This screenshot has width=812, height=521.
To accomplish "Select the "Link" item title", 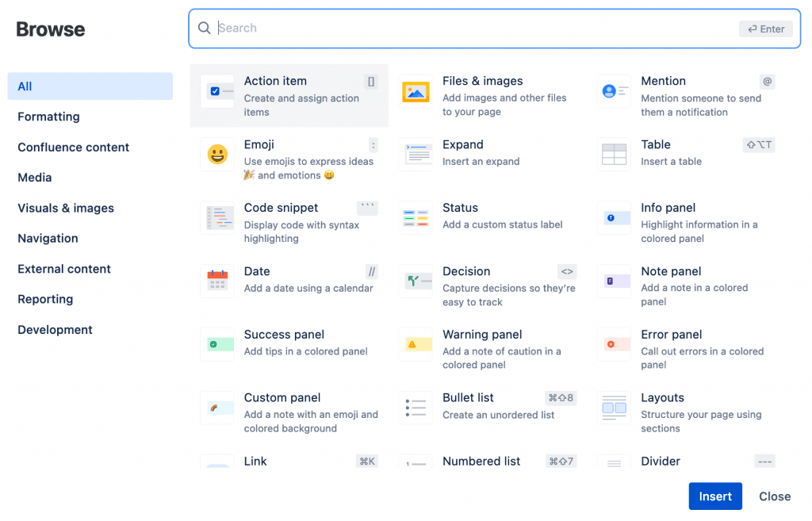I will (x=255, y=461).
